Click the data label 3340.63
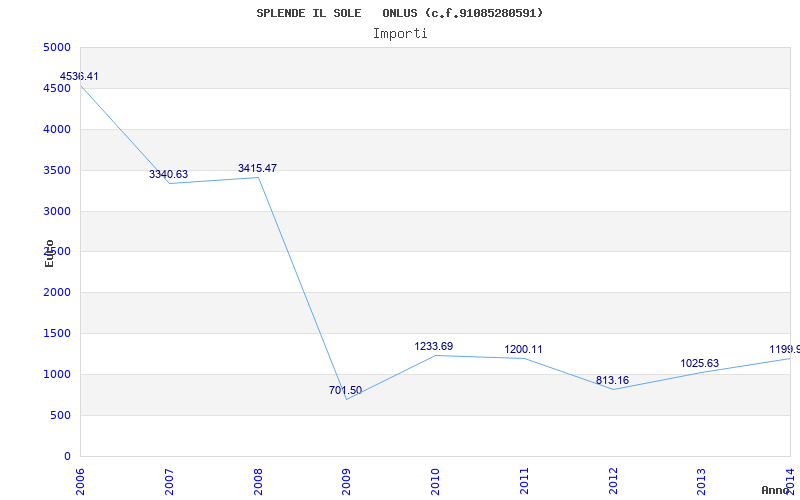 point(168,174)
